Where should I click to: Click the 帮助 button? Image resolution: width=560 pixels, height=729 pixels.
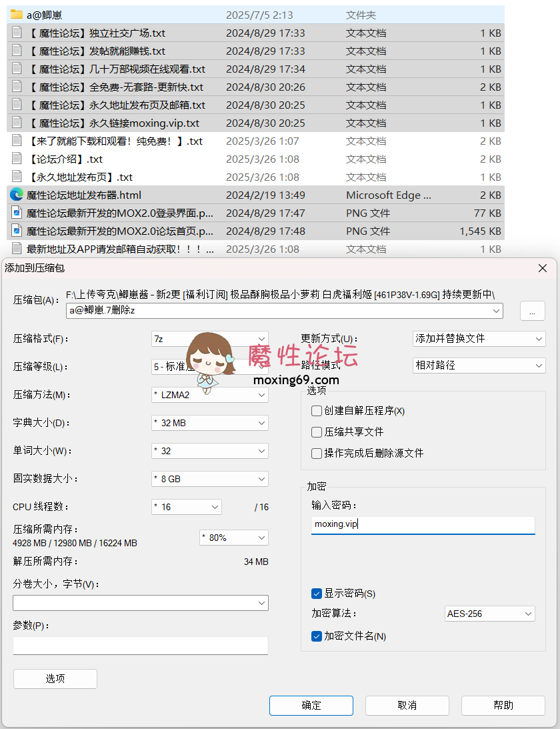click(503, 705)
